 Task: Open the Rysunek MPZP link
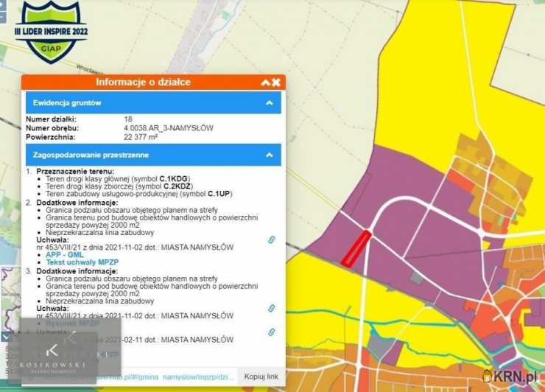click(72, 323)
